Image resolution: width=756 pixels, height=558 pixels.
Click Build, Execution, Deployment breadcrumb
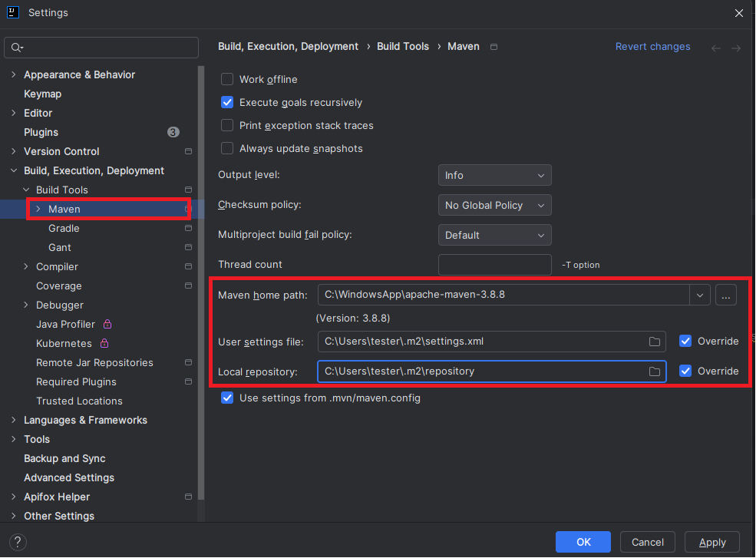(288, 46)
